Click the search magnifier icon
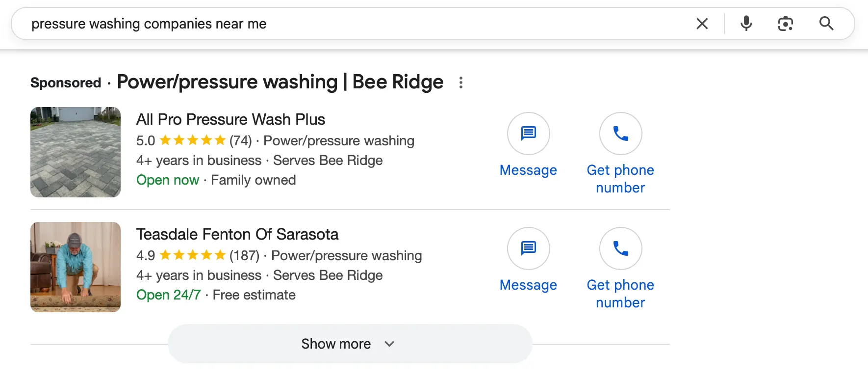868x382 pixels. click(x=826, y=23)
